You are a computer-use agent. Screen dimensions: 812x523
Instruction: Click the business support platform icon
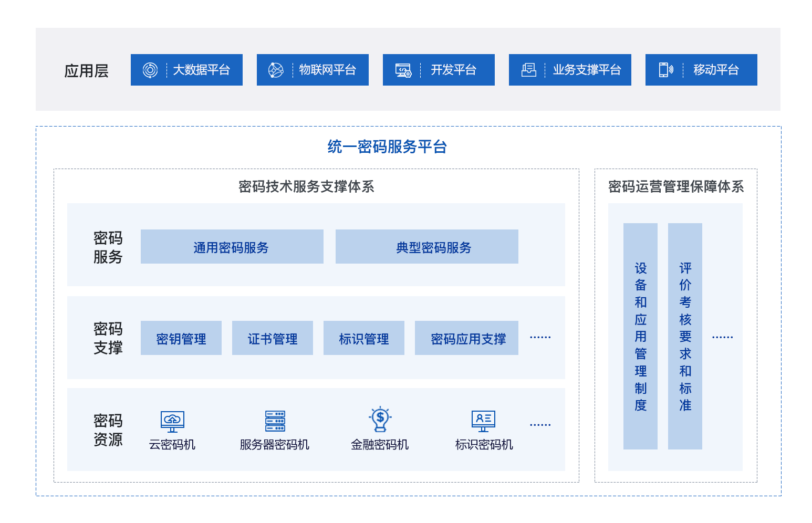[x=528, y=70]
